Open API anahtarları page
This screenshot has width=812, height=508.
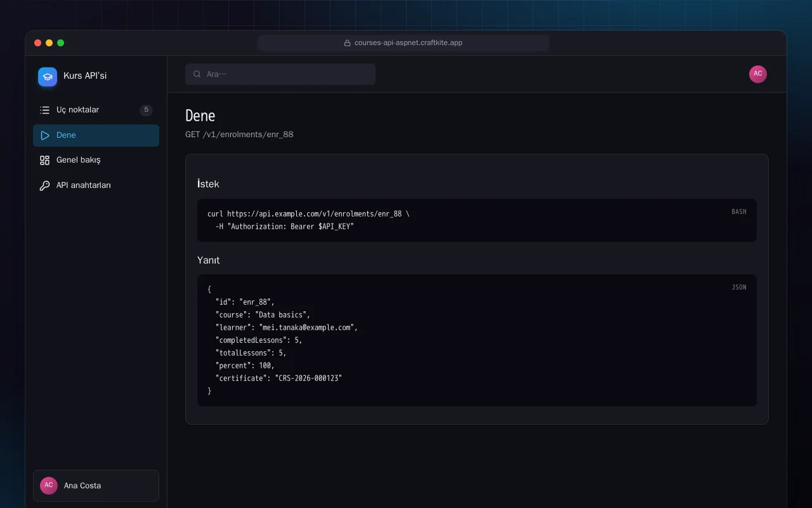pos(96,185)
